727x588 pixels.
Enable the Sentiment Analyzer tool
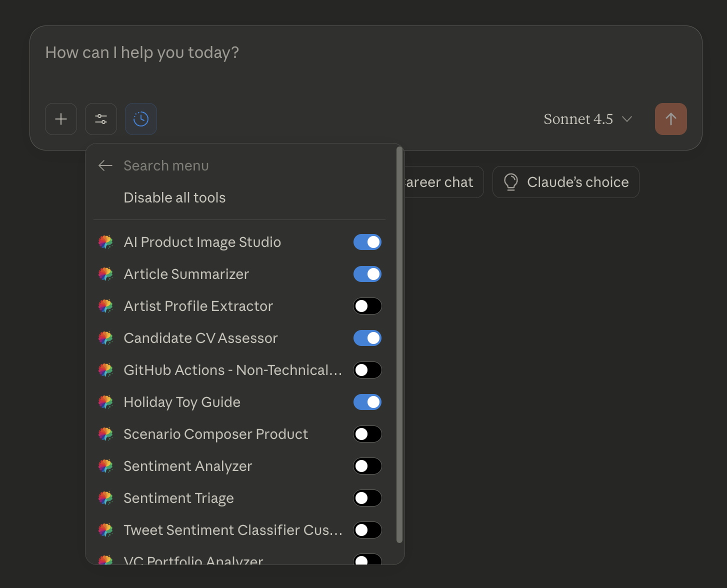point(367,466)
